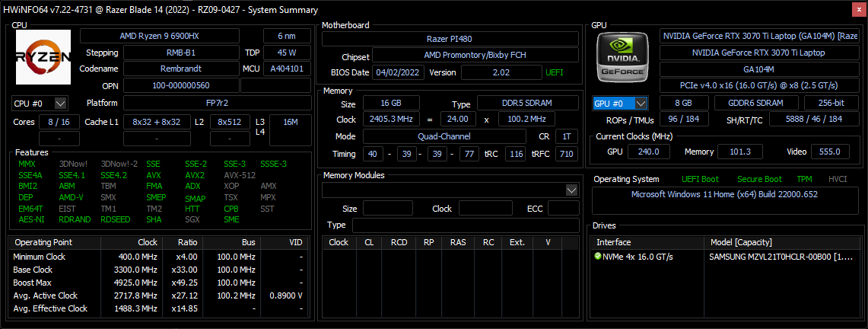Click the Memory Modules Type field
The image size is (868, 329).
(x=466, y=225)
